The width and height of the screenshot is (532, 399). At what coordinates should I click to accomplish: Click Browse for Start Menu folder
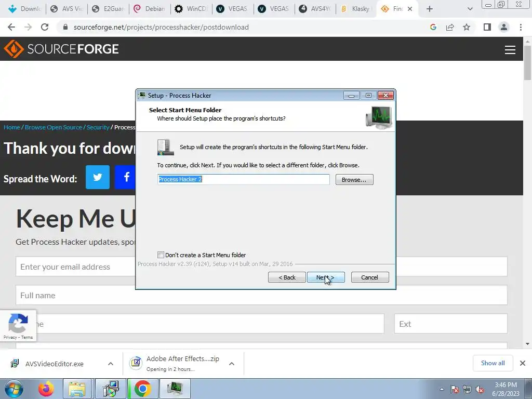[354, 179]
